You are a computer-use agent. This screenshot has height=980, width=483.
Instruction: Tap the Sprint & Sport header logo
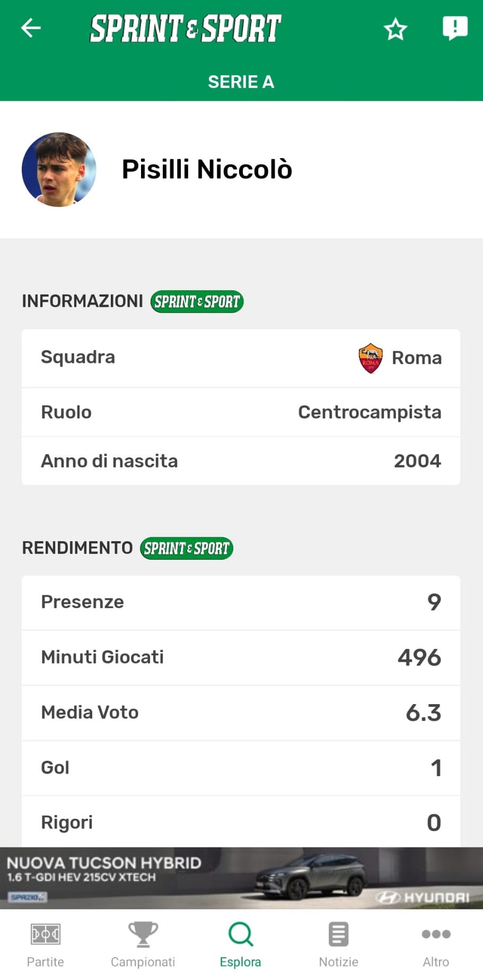pyautogui.click(x=186, y=29)
